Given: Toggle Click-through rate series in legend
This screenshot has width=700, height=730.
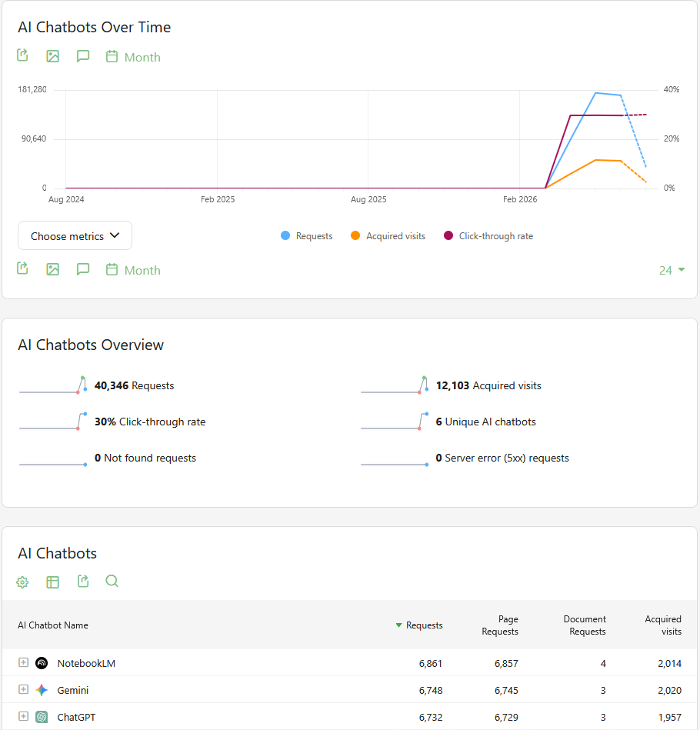Looking at the screenshot, I should (488, 236).
